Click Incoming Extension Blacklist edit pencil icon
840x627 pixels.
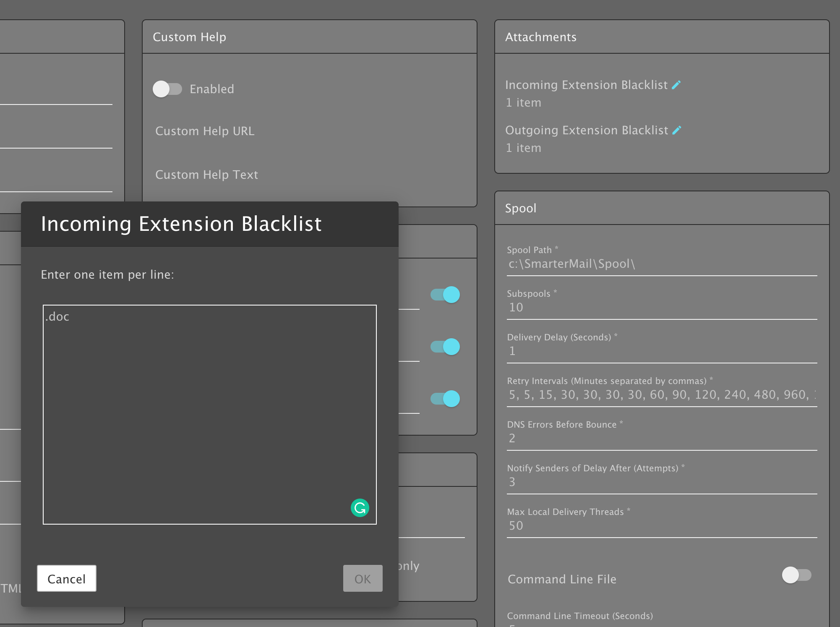click(676, 85)
